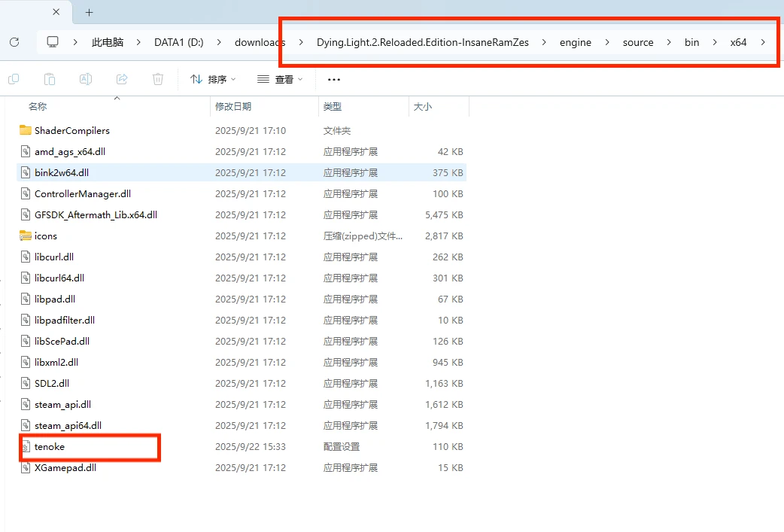The width and height of the screenshot is (784, 532).
Task: Open the 查看 view dropdown
Action: tap(280, 79)
